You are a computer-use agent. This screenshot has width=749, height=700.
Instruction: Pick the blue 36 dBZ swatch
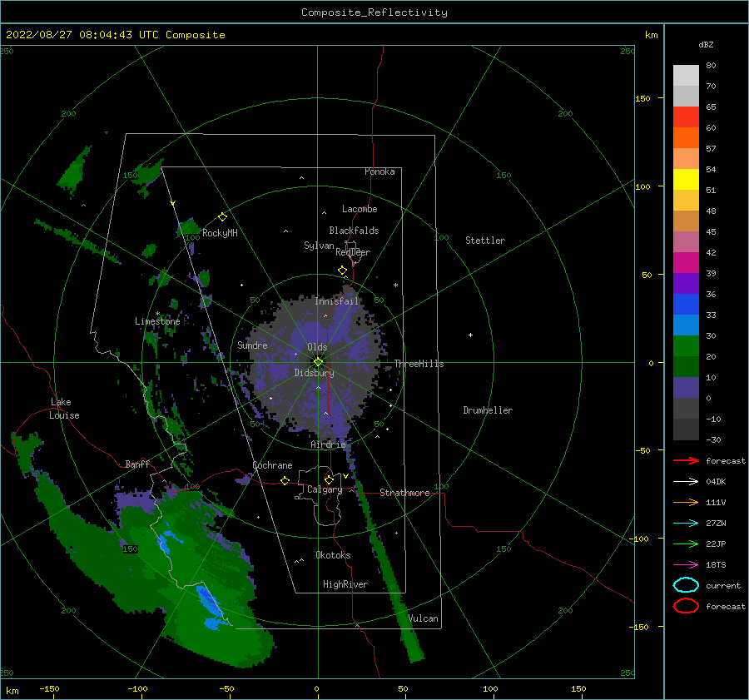(x=686, y=304)
